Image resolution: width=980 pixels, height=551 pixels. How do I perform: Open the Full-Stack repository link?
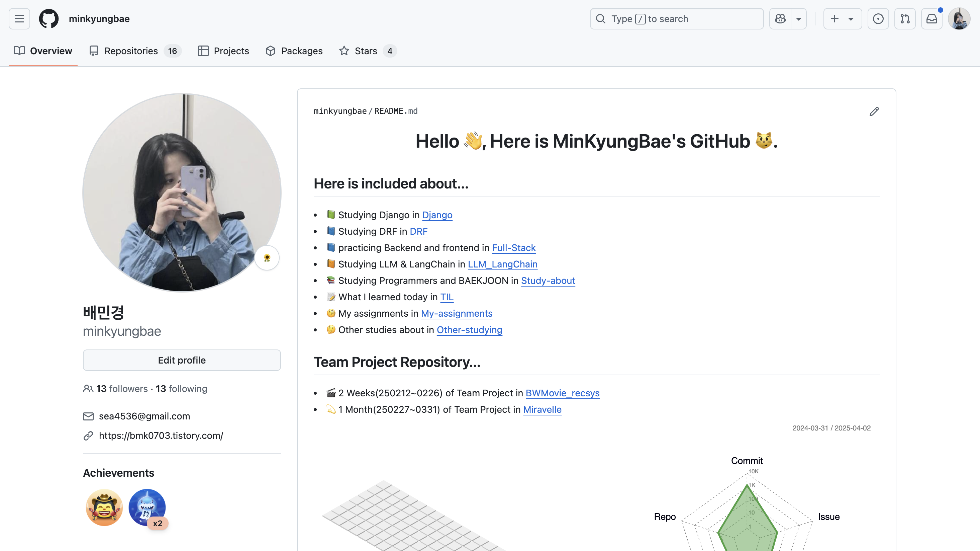coord(514,248)
